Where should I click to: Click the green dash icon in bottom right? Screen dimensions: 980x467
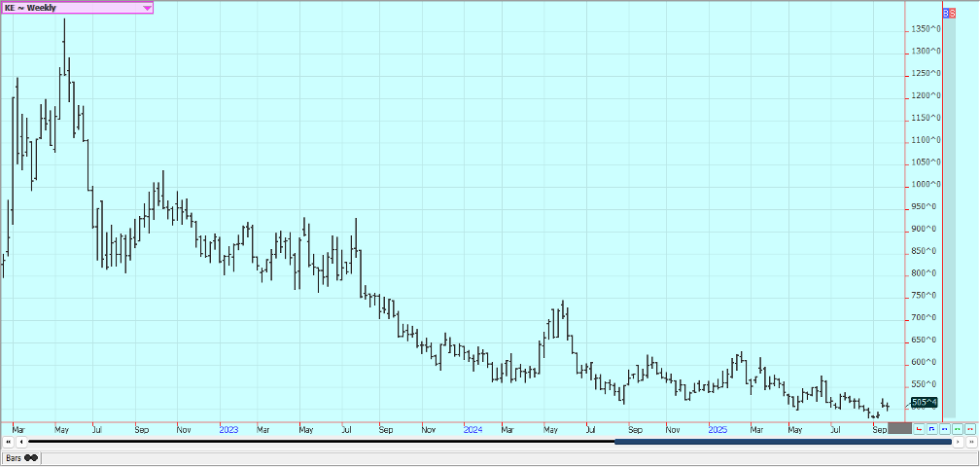pyautogui.click(x=957, y=428)
